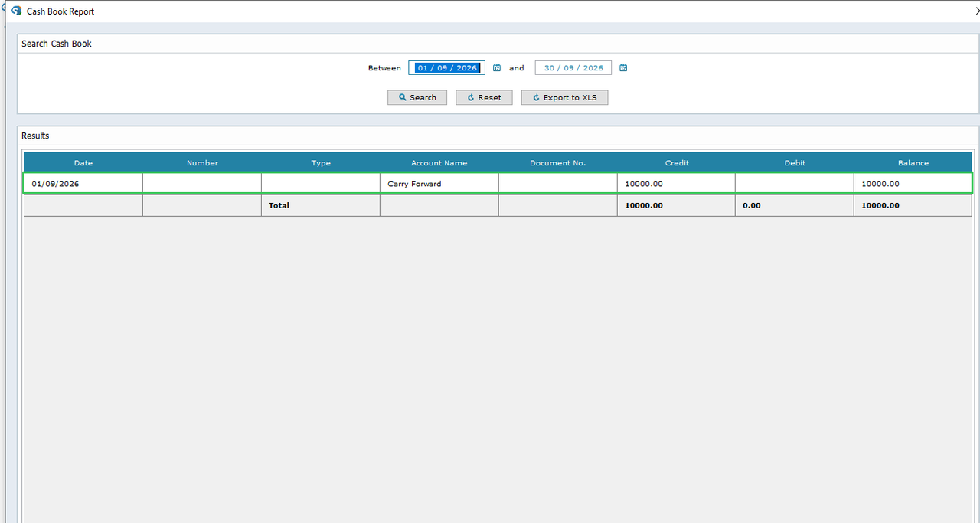Select the Total label cell

pos(321,205)
